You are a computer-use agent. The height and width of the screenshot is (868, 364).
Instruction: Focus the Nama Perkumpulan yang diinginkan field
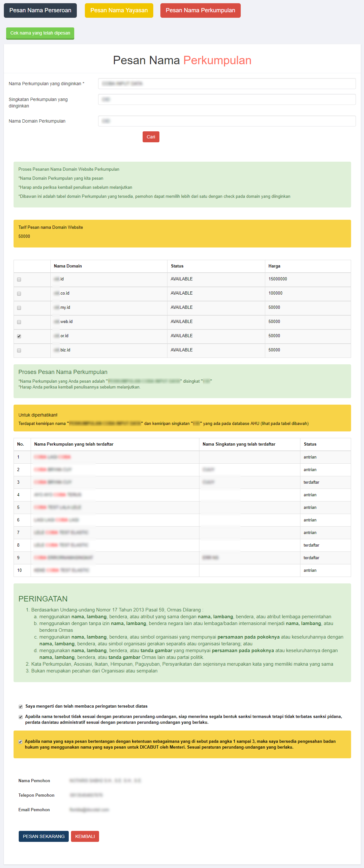tap(227, 84)
